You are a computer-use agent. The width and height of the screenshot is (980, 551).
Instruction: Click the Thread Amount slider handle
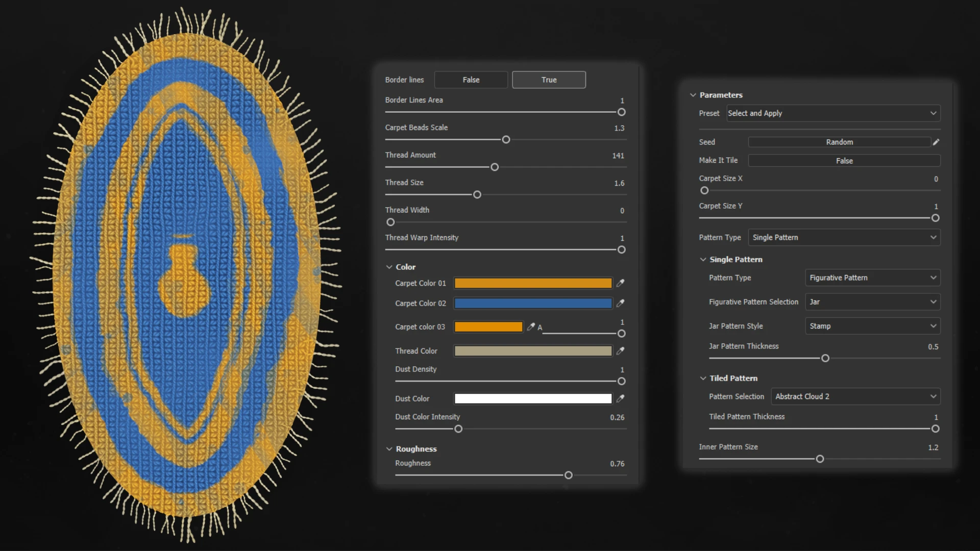495,167
